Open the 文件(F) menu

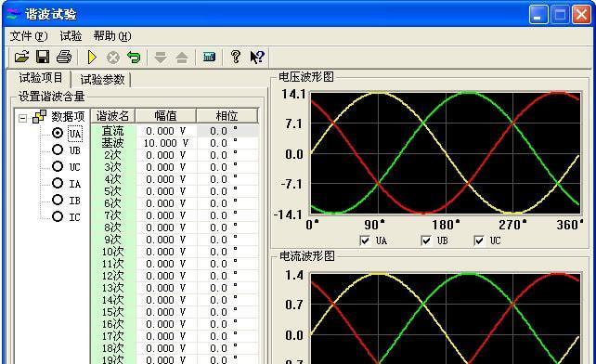(29, 36)
